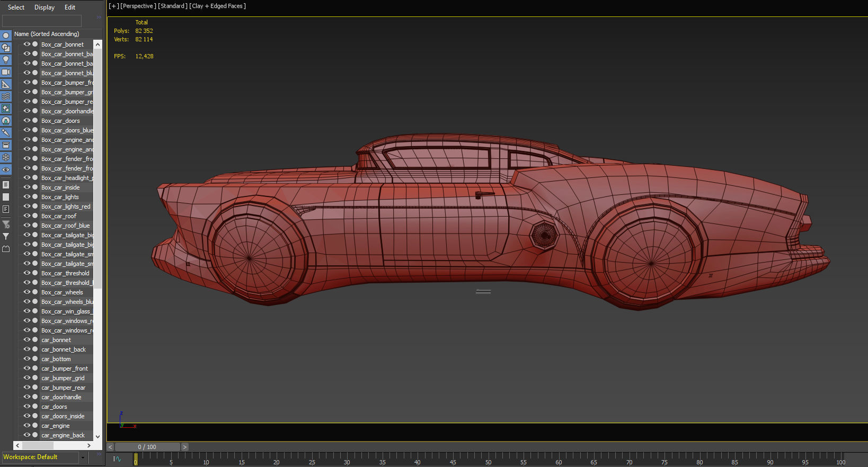This screenshot has width=868, height=467.
Task: Click the object dot beside Box_car_roof
Action: coord(35,216)
